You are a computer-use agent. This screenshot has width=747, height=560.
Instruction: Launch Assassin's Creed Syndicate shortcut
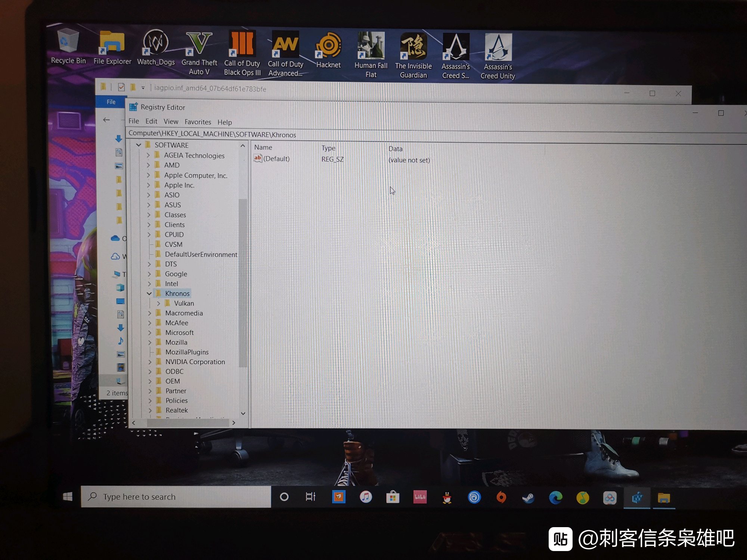[x=456, y=56]
